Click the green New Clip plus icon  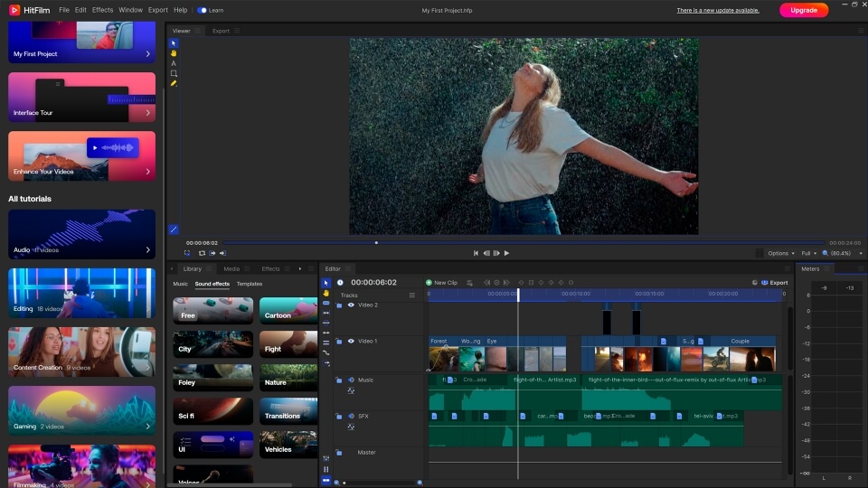click(x=429, y=283)
